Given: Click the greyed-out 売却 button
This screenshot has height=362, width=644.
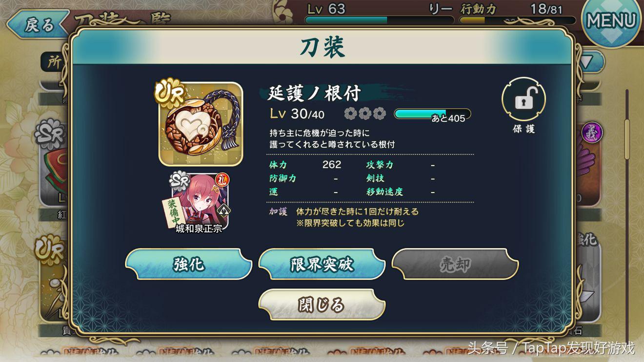Looking at the screenshot, I should pyautogui.click(x=455, y=264).
